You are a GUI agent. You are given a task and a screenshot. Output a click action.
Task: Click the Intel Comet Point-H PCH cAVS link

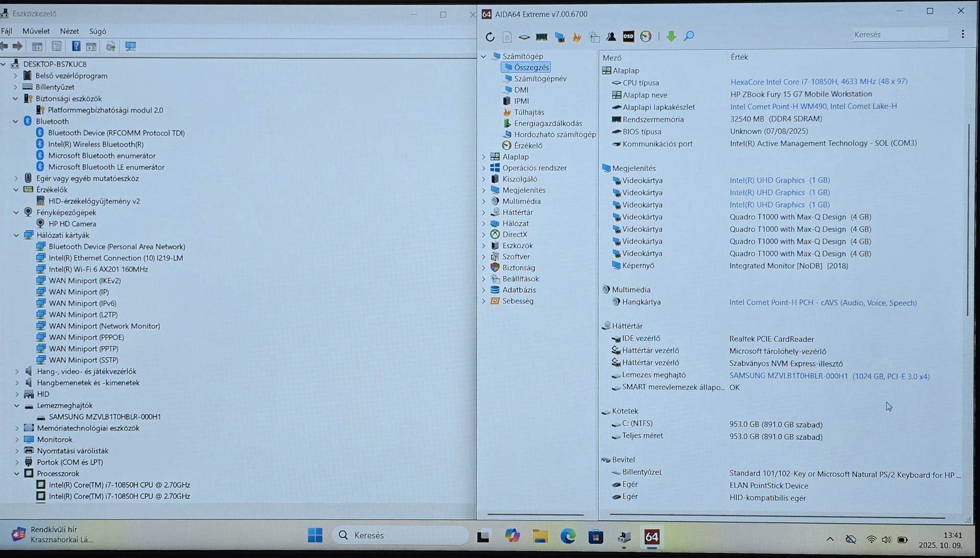pyautogui.click(x=823, y=303)
